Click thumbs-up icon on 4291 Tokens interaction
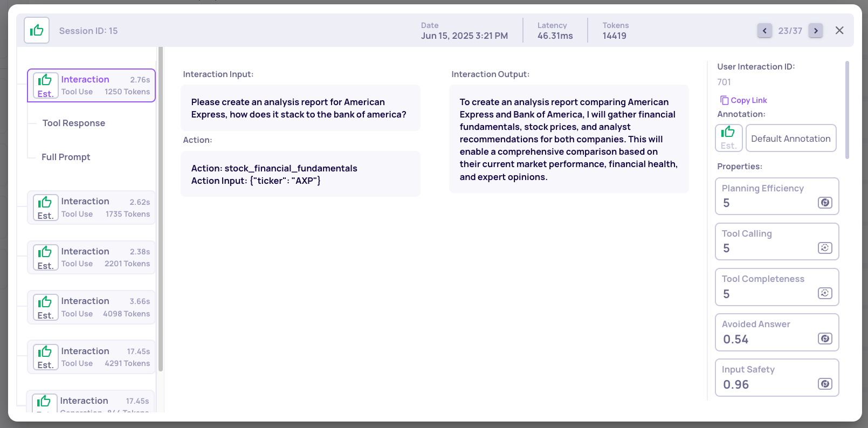The width and height of the screenshot is (868, 428). tap(45, 357)
